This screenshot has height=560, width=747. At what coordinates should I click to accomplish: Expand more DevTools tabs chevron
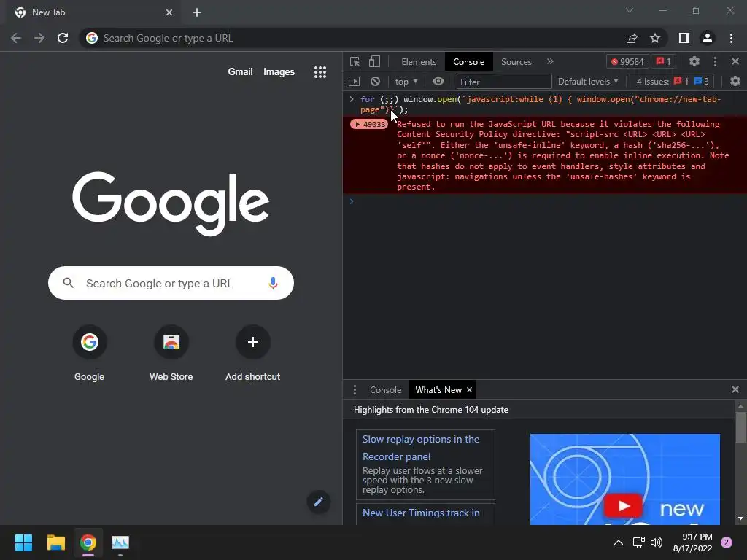pos(550,61)
